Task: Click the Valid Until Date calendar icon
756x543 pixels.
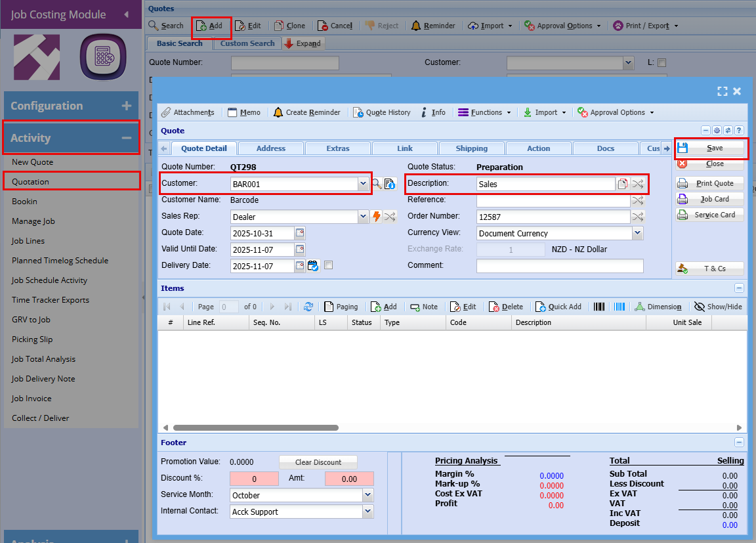Action: [300, 250]
